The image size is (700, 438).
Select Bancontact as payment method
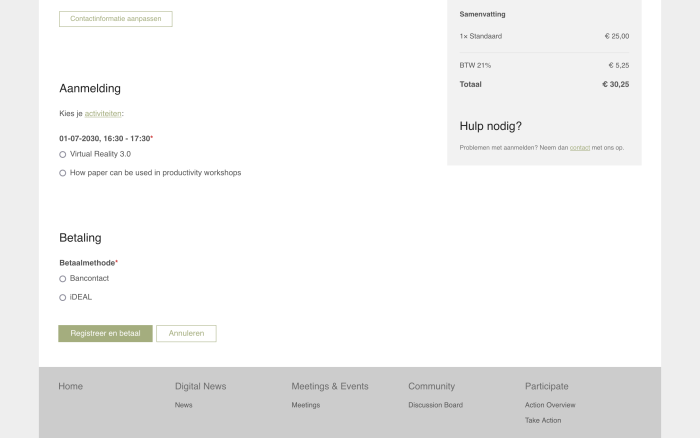pyautogui.click(x=63, y=279)
